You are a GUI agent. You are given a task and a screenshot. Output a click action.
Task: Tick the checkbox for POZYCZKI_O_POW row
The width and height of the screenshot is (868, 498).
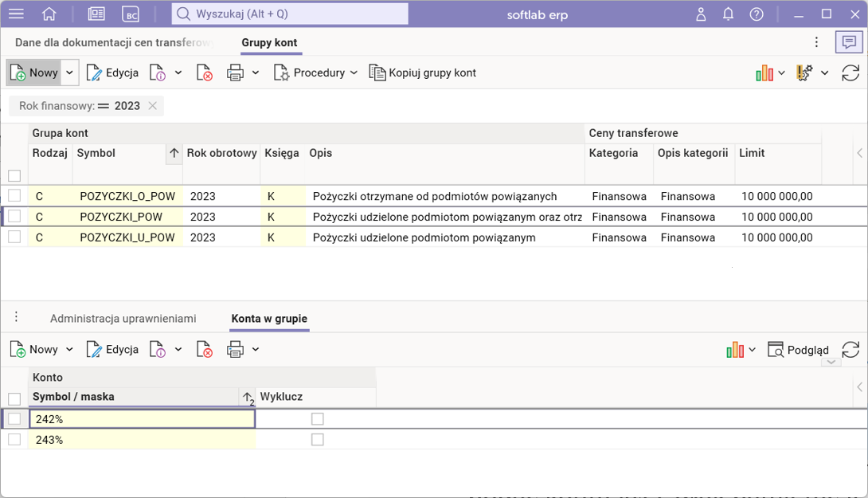point(14,196)
